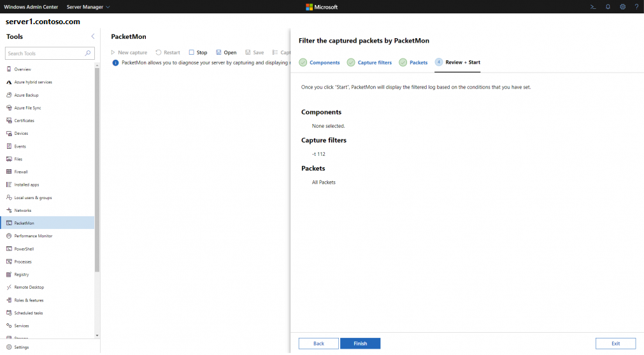Click 'None selected.' under Components
This screenshot has height=355, width=644.
tap(328, 126)
